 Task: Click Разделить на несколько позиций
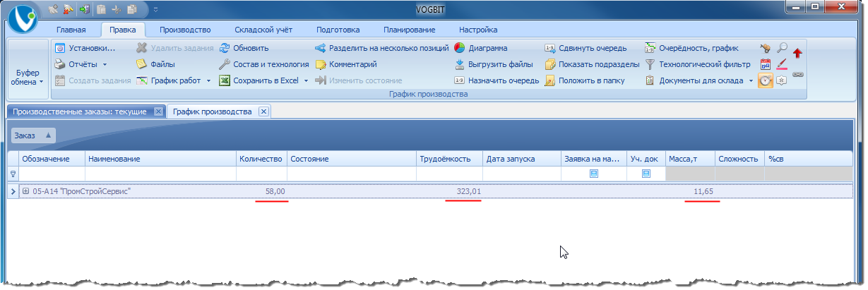[382, 48]
